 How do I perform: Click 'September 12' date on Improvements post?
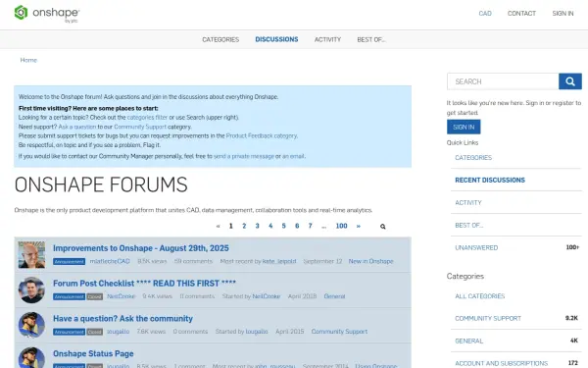[x=322, y=261]
